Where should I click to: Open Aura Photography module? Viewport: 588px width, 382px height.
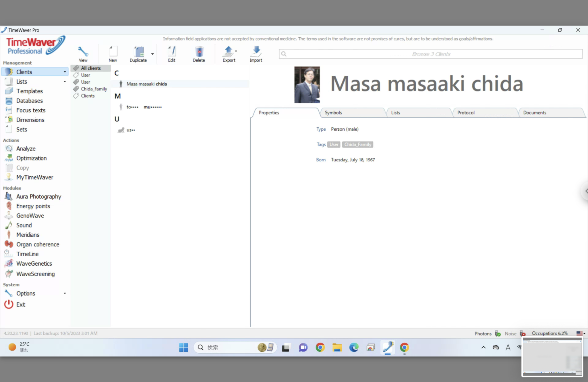point(38,196)
